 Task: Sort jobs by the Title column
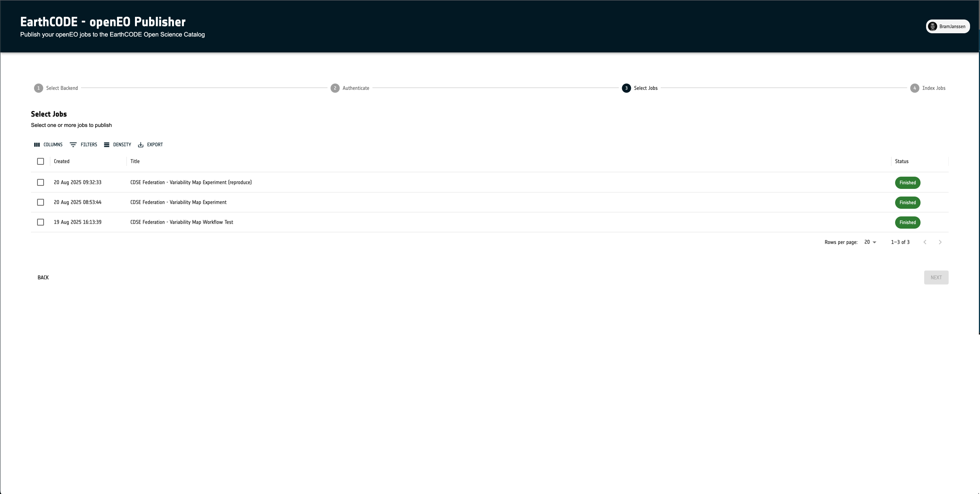135,161
